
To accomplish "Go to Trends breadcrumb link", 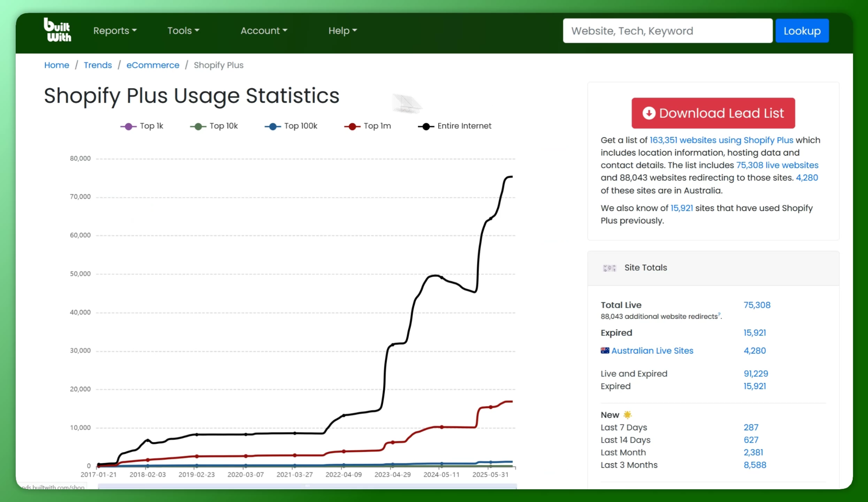I will 97,65.
